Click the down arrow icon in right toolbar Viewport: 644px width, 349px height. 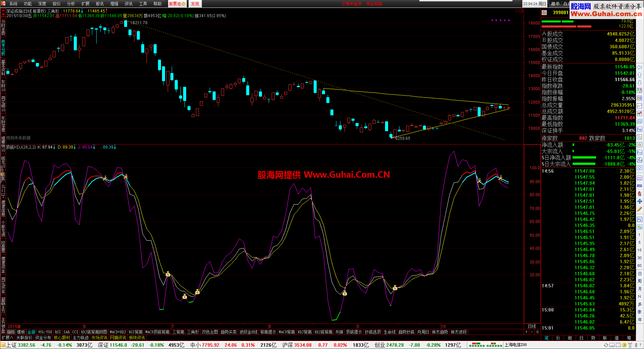click(640, 83)
